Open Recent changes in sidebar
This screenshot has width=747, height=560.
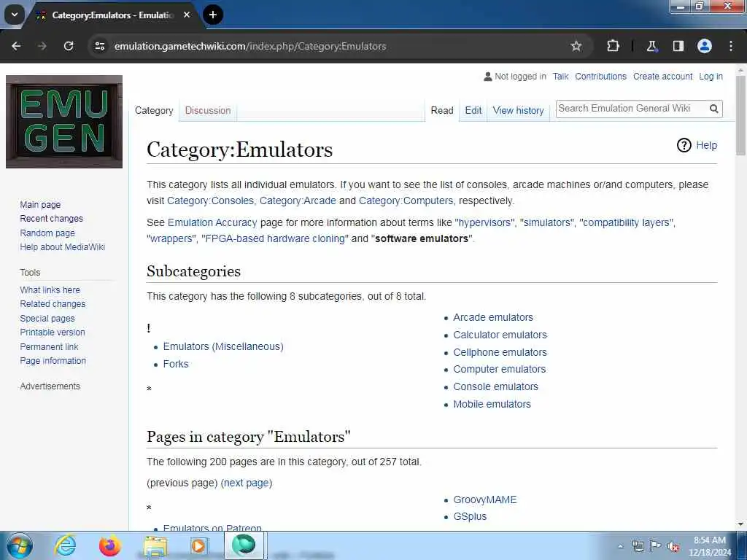(52, 219)
